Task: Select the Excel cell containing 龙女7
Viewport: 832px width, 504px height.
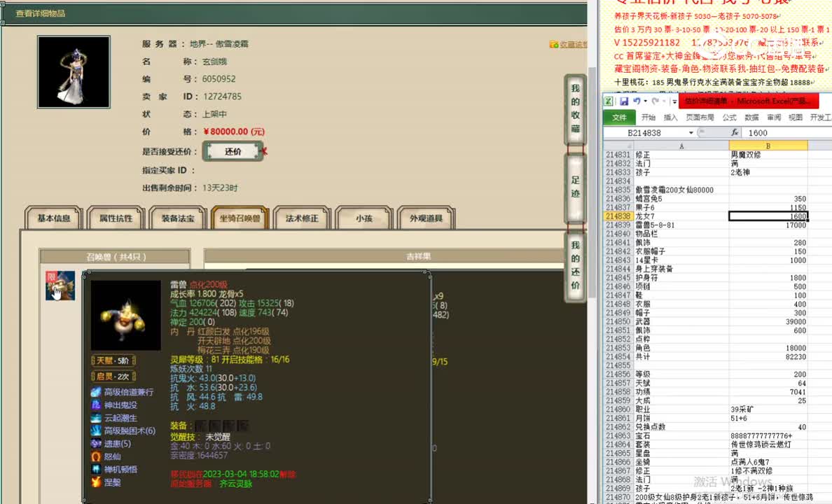Action: [x=681, y=216]
